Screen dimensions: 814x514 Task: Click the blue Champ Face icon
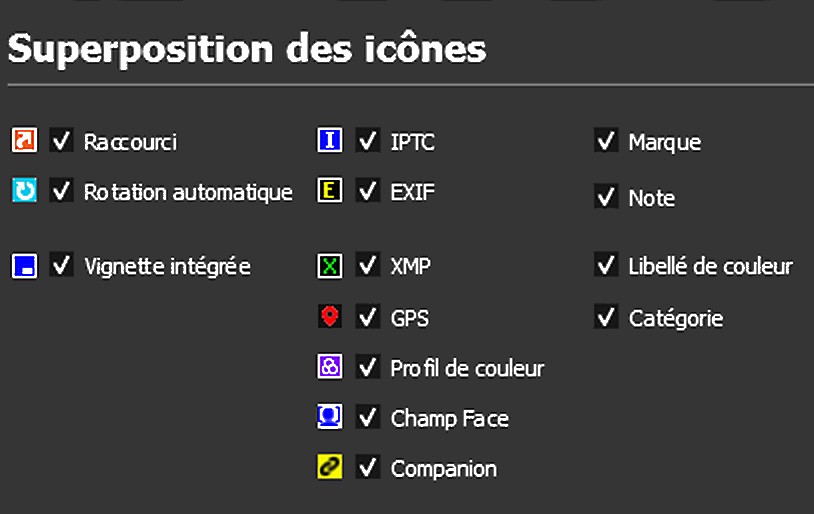(x=330, y=417)
